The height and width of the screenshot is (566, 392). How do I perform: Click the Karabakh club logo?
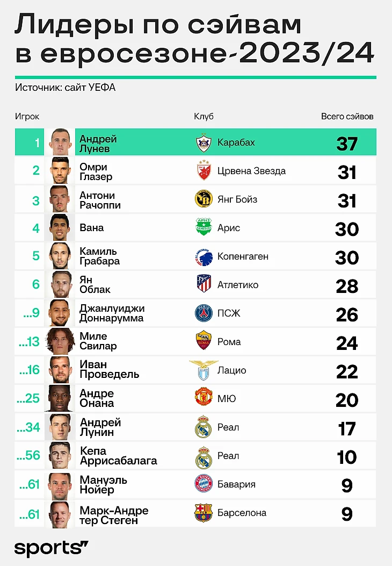pyautogui.click(x=203, y=142)
